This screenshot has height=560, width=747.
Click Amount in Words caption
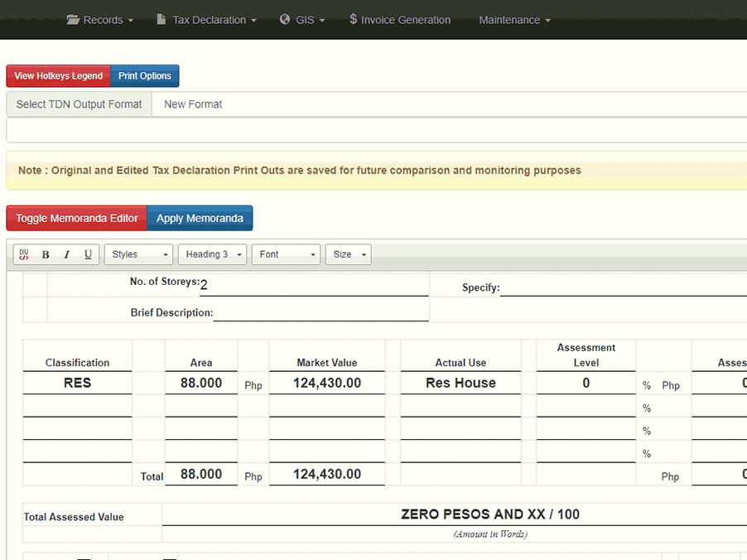point(490,534)
